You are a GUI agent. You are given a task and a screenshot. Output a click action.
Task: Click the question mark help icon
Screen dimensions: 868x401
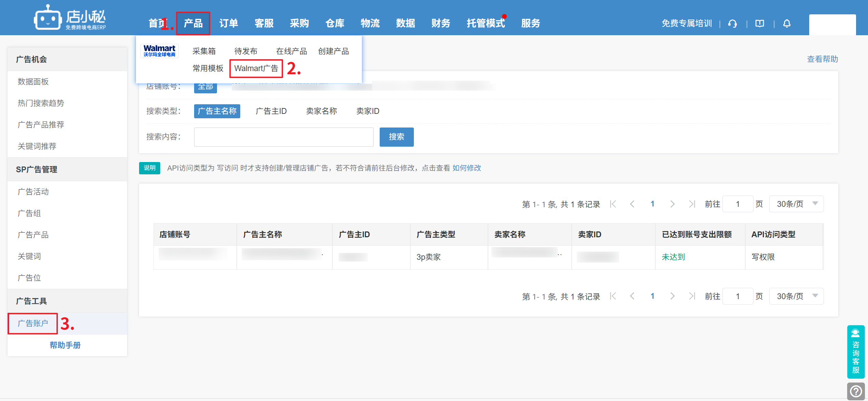pyautogui.click(x=856, y=391)
